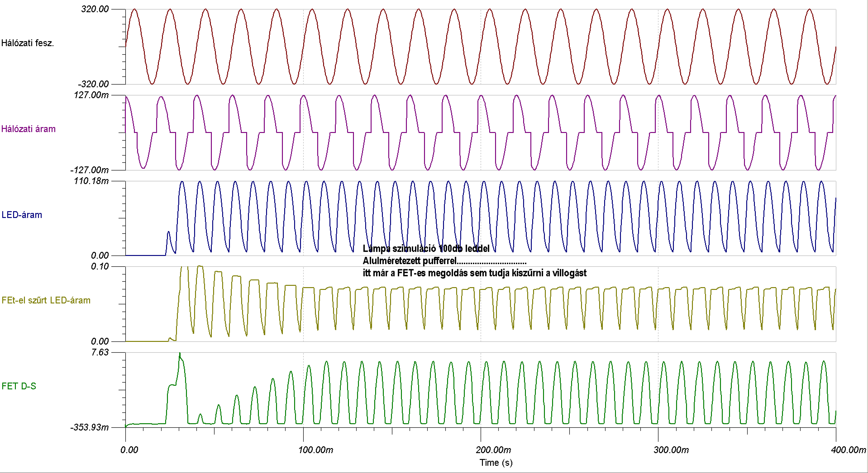
Task: Click the -320.00 lower voltage scale value
Action: point(94,84)
